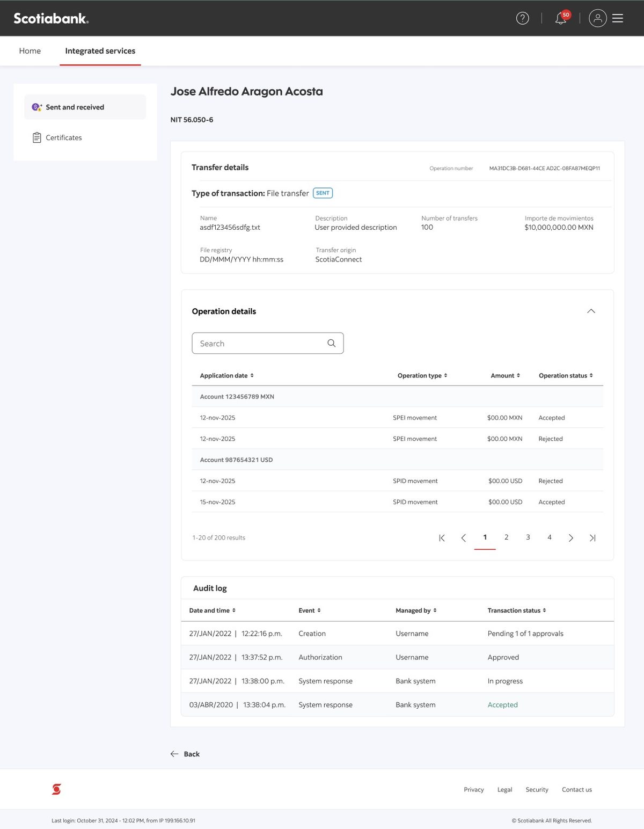The width and height of the screenshot is (644, 829).
Task: Click the green Accepted audit status
Action: (x=503, y=705)
